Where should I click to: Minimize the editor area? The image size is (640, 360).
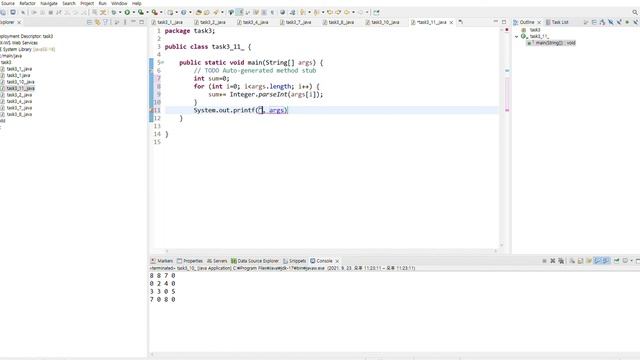pos(496,22)
